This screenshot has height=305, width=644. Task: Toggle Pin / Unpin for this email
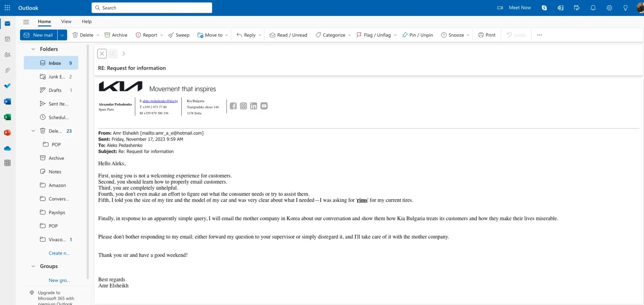click(x=418, y=35)
